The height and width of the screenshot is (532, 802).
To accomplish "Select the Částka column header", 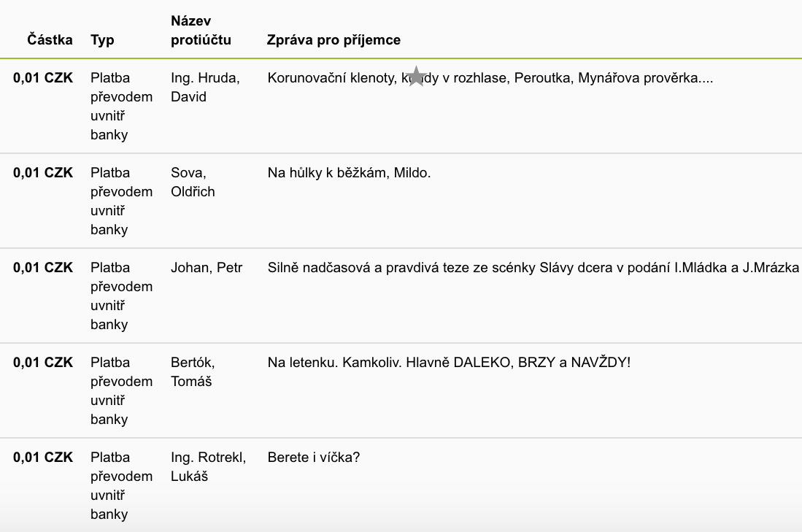I will click(x=50, y=40).
